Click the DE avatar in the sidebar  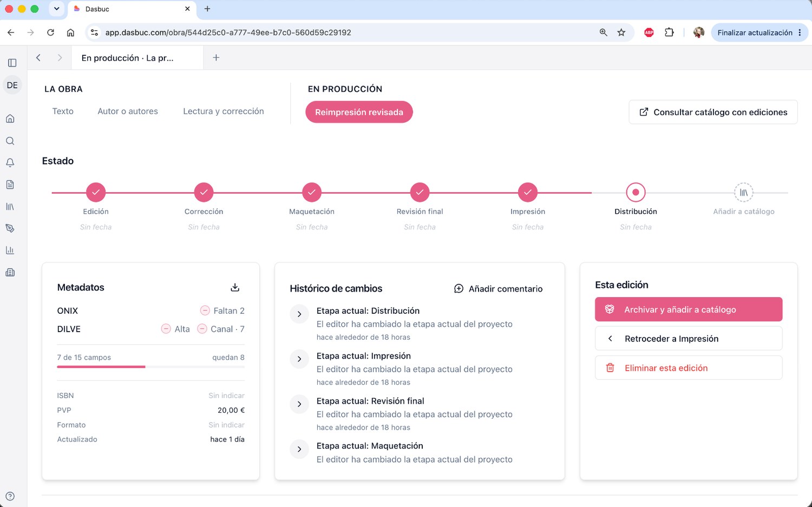[x=12, y=85]
